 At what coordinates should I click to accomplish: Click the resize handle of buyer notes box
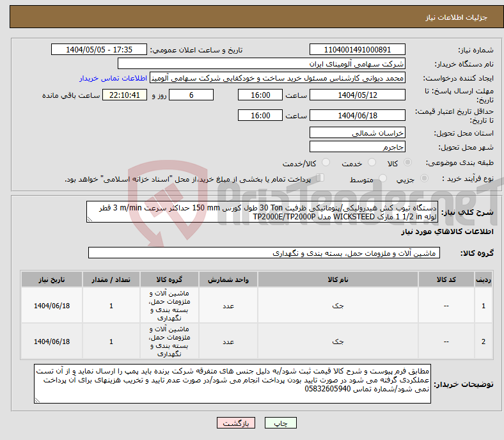click(37, 400)
